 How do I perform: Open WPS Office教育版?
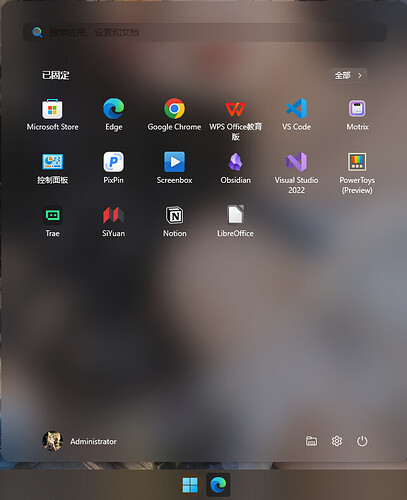pyautogui.click(x=235, y=119)
